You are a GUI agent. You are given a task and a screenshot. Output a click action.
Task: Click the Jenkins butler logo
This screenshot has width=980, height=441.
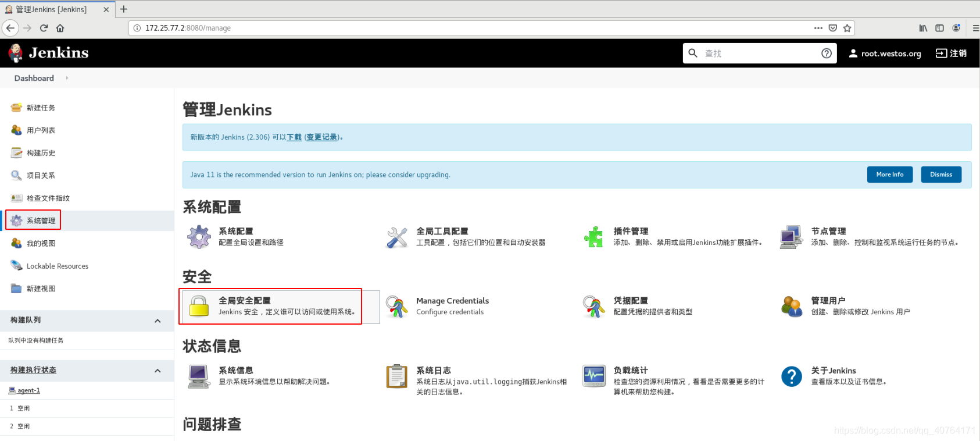[16, 53]
